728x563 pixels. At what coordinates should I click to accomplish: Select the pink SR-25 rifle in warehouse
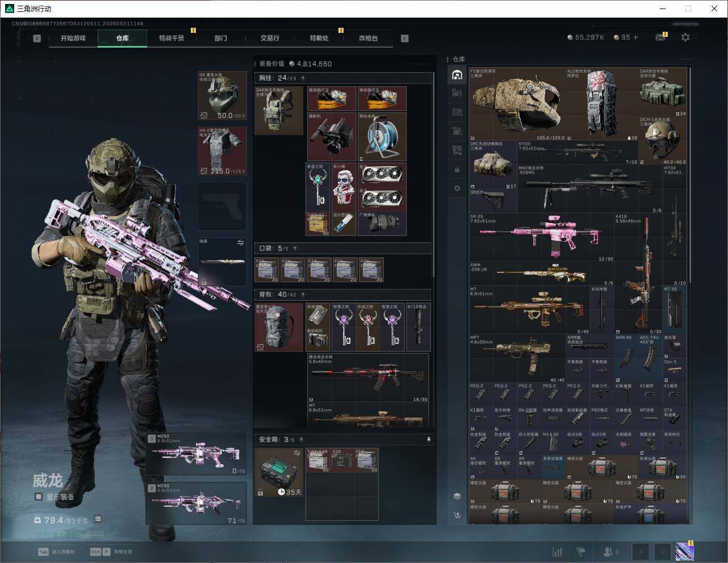click(x=542, y=238)
